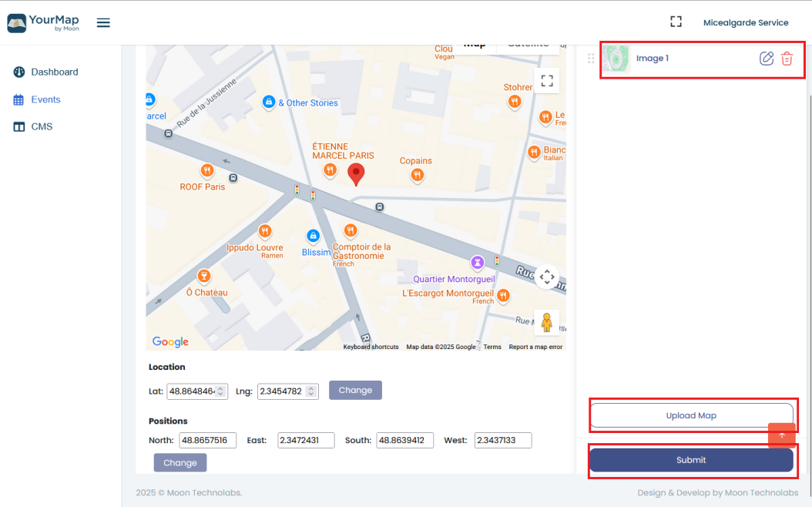Click the Lat value stepper arrows
The width and height of the screenshot is (812, 507).
pyautogui.click(x=221, y=391)
